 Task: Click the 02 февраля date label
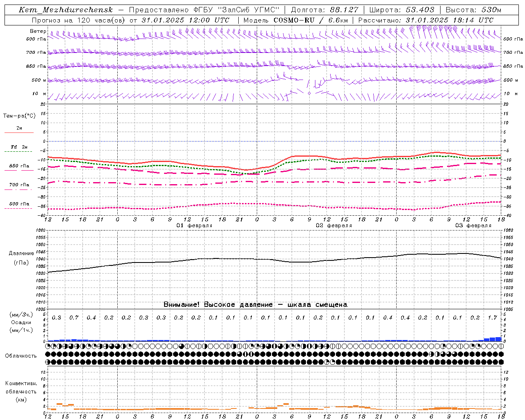point(333,226)
